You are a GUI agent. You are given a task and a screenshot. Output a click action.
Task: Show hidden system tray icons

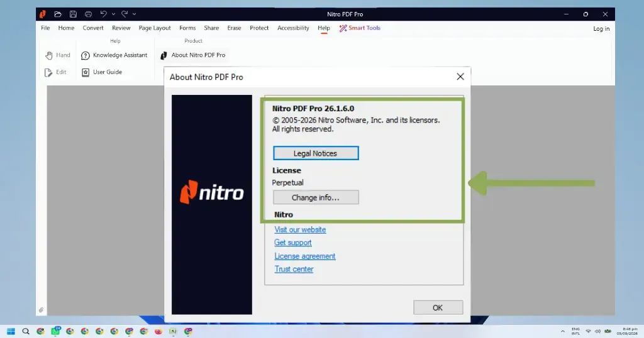pos(563,332)
